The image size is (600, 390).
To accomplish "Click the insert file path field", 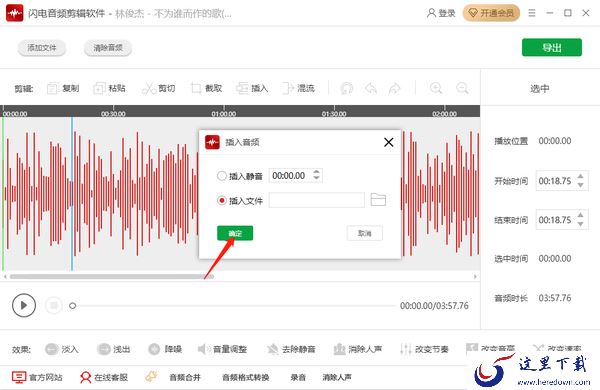I will click(316, 200).
